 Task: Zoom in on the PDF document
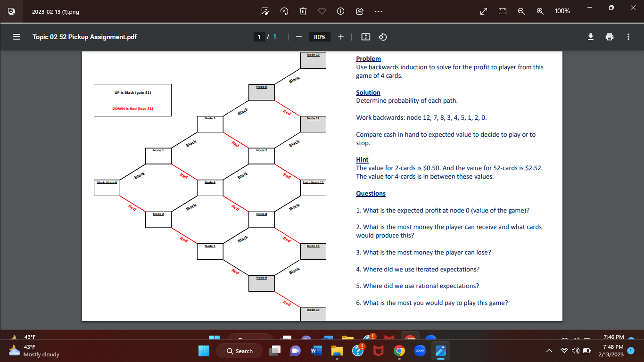(340, 37)
